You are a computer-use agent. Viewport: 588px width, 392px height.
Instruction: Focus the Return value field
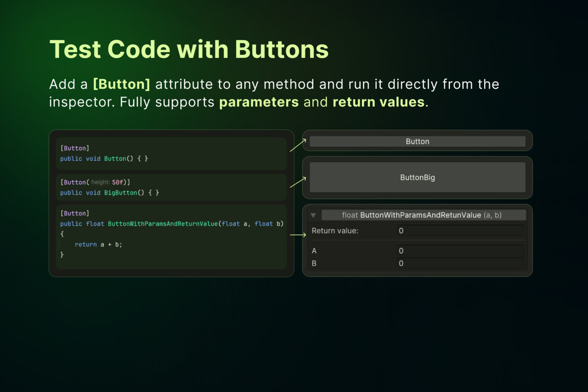(x=460, y=231)
